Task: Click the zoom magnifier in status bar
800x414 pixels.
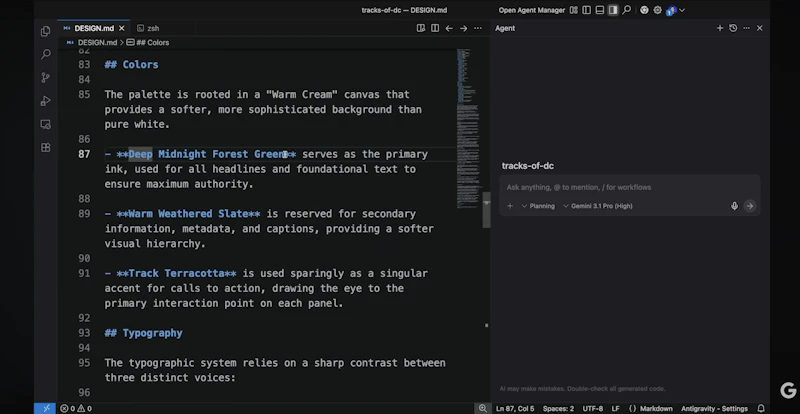Action: 483,408
